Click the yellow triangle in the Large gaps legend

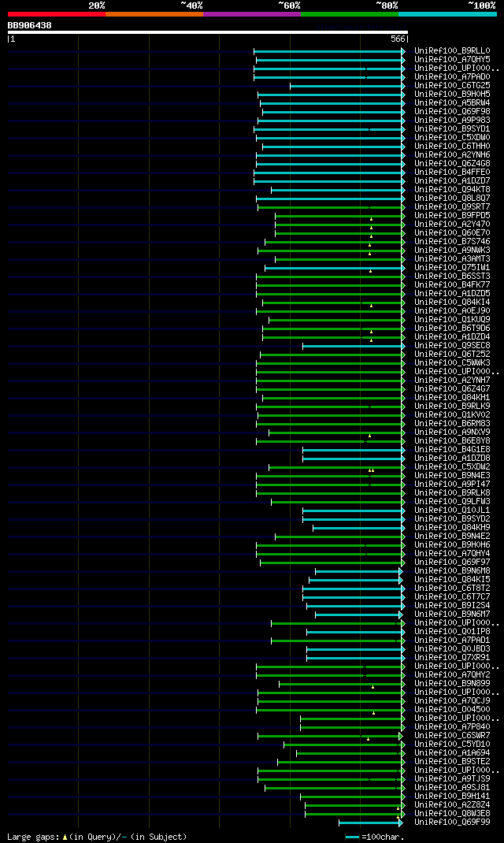point(65,837)
